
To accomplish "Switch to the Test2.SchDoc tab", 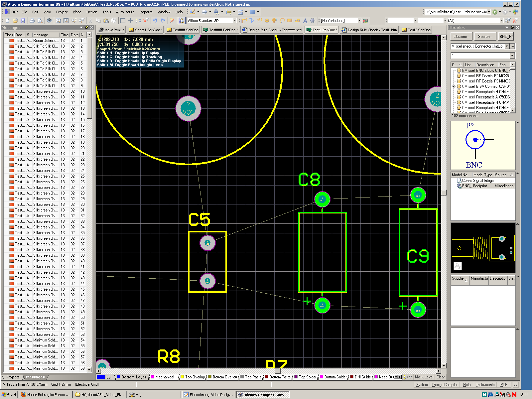I will 416,30.
